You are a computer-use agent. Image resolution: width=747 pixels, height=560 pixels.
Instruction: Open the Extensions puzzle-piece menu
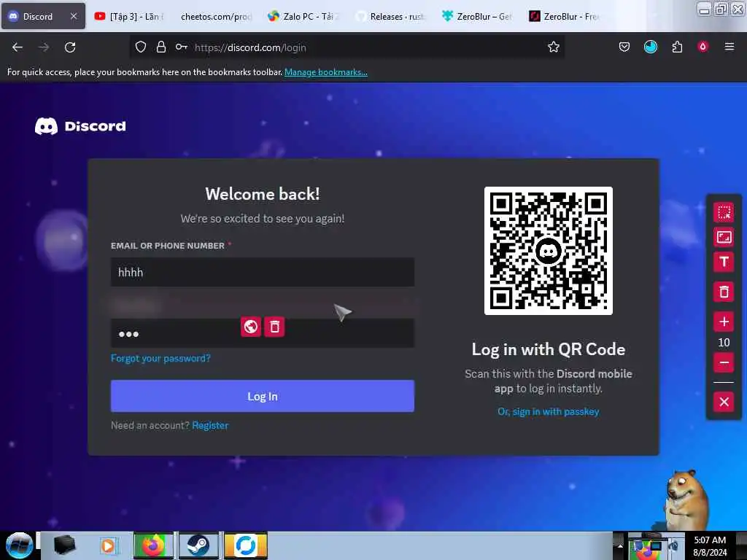tap(677, 47)
